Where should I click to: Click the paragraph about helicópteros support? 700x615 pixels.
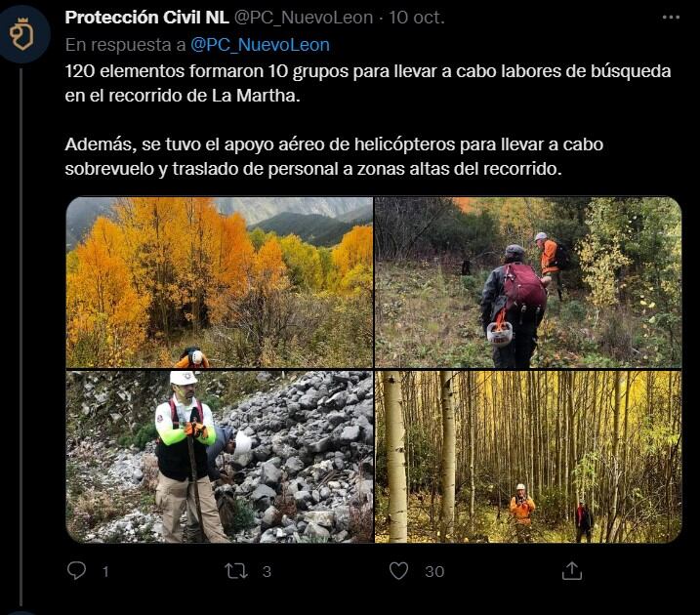[334, 156]
